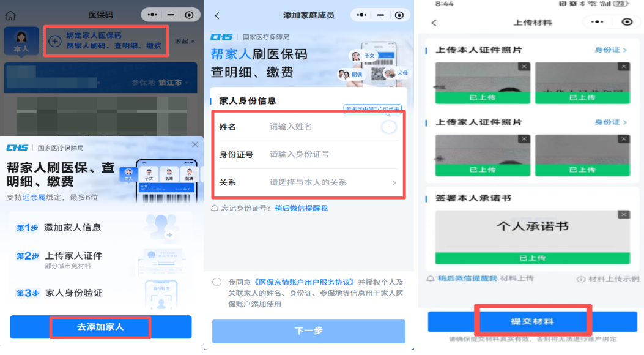Screen dimensions: 644x355
Task: Open the 《医保亲情账户用户服务协议》 link
Action: (305, 282)
